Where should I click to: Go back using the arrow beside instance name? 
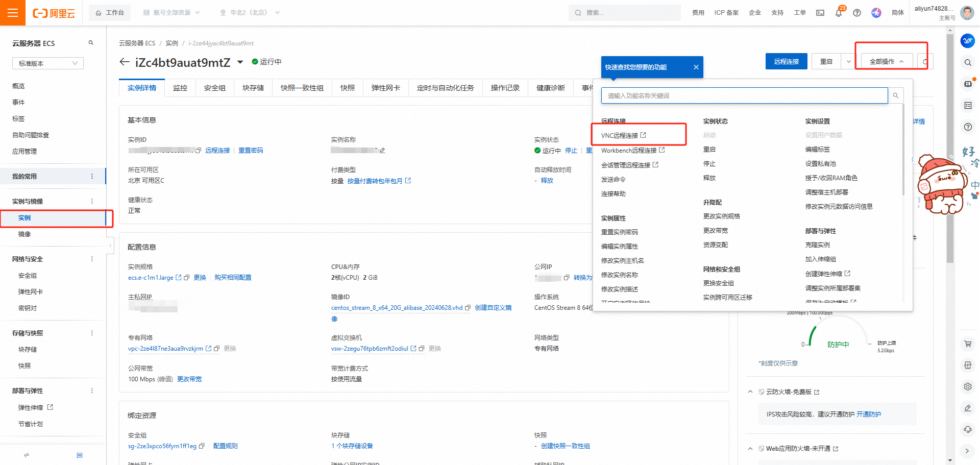coord(124,62)
